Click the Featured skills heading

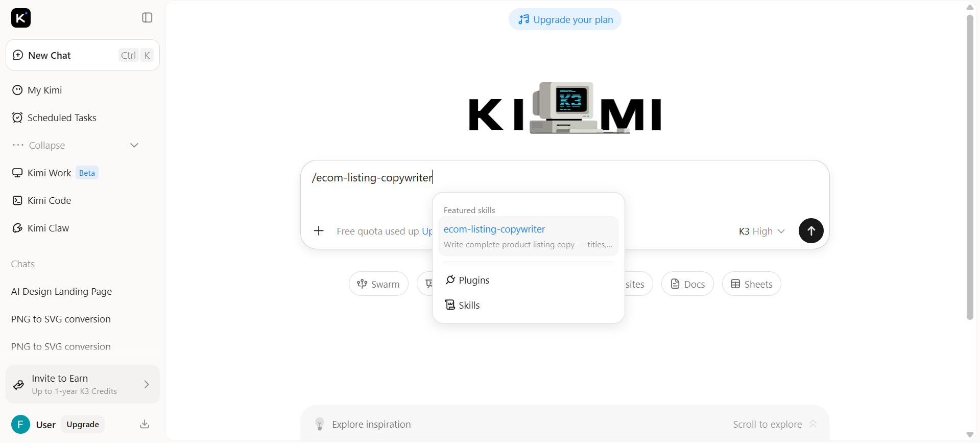click(469, 210)
